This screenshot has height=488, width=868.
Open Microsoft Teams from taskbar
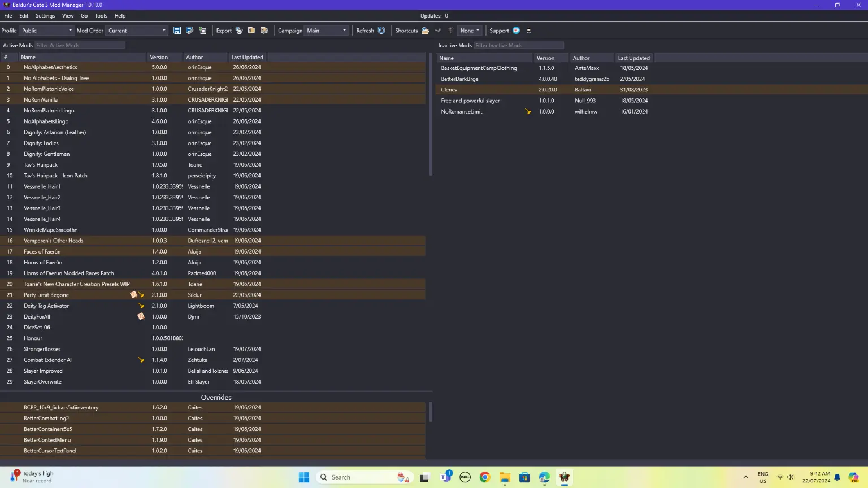[x=445, y=477]
